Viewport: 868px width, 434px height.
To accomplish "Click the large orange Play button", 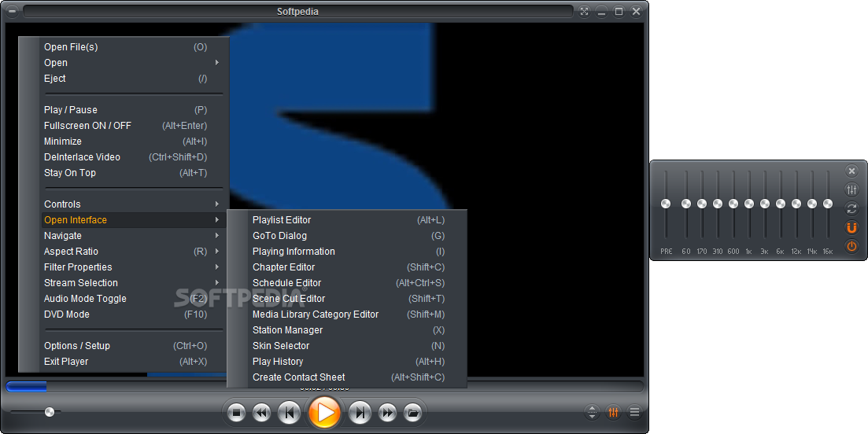I will click(x=324, y=413).
